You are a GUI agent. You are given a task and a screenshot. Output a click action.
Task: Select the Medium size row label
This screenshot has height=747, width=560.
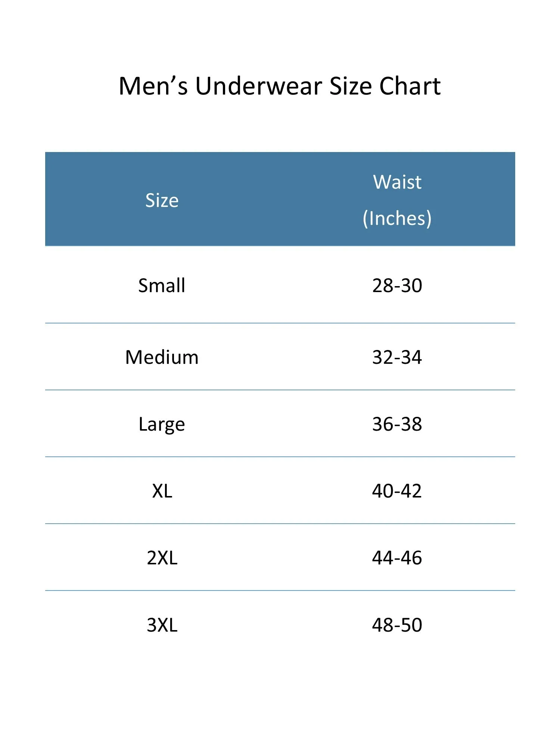pyautogui.click(x=162, y=357)
